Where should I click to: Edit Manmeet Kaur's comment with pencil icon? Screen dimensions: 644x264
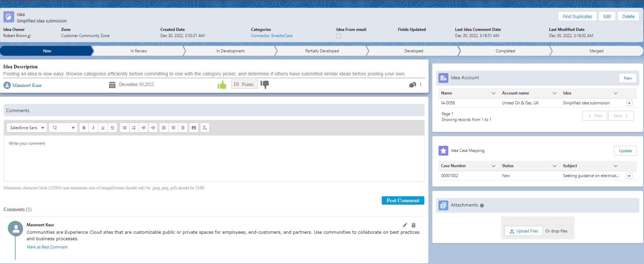(x=405, y=225)
